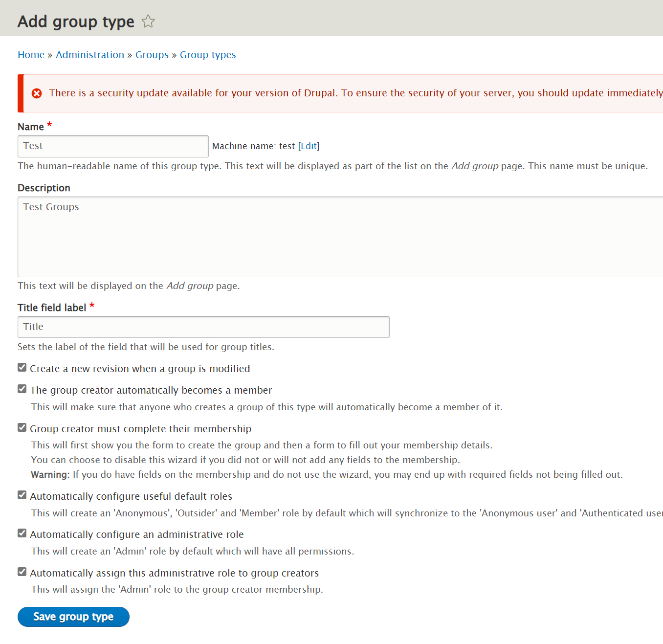
Task: Click inside the Name text field
Action: (x=112, y=146)
